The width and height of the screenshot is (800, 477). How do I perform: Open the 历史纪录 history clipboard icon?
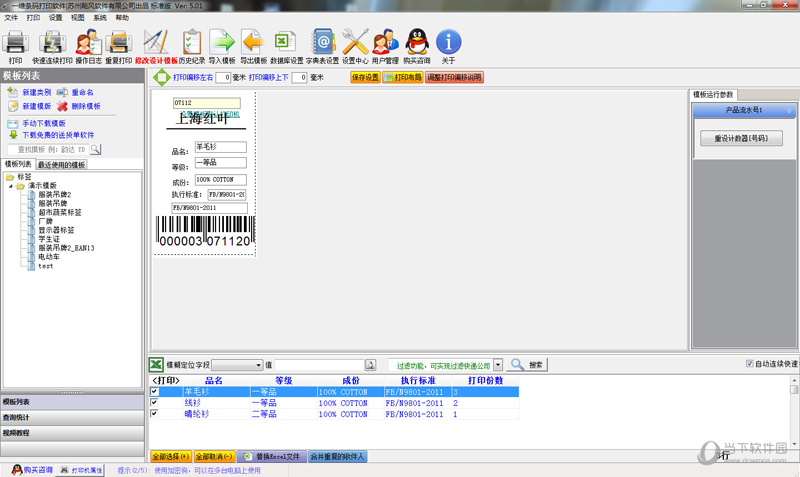[191, 42]
